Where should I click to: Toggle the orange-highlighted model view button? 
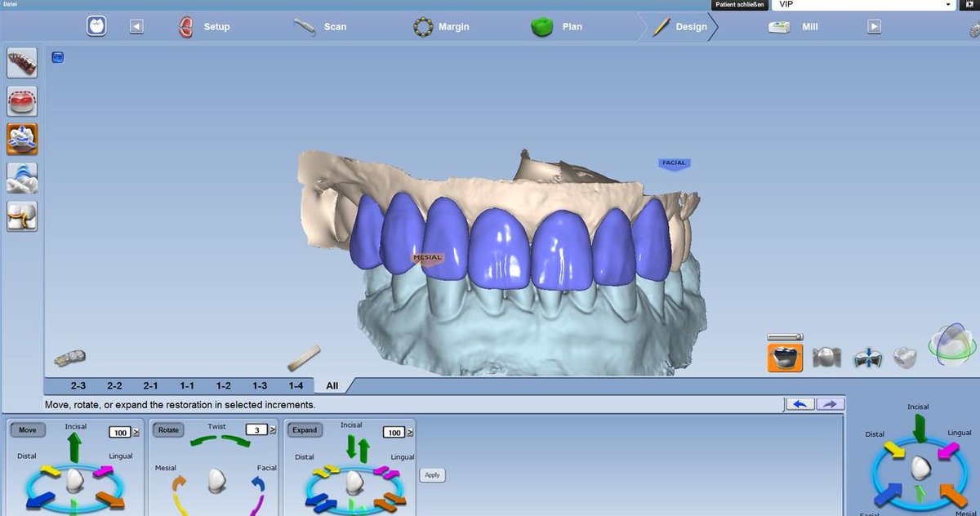(785, 358)
